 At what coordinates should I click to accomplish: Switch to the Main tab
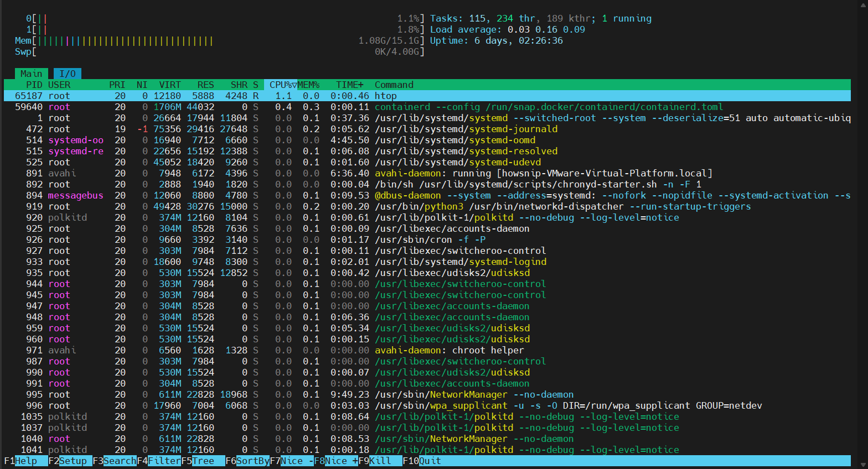coord(32,74)
